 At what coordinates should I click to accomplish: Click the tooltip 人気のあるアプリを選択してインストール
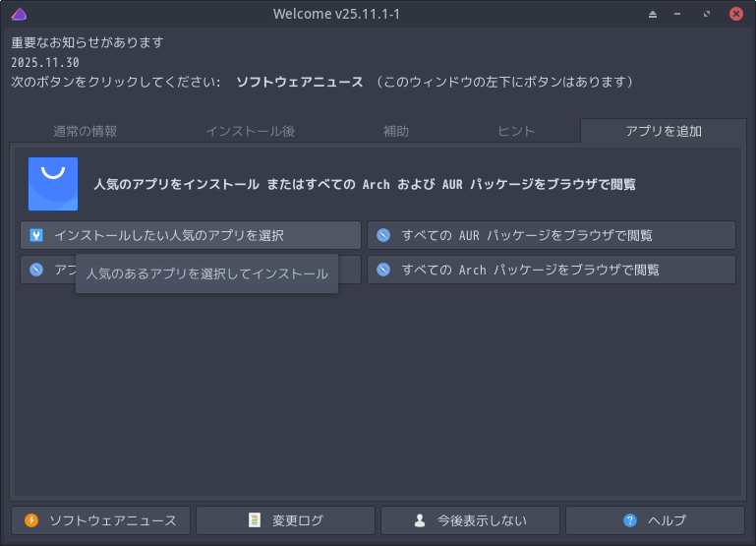tap(206, 273)
